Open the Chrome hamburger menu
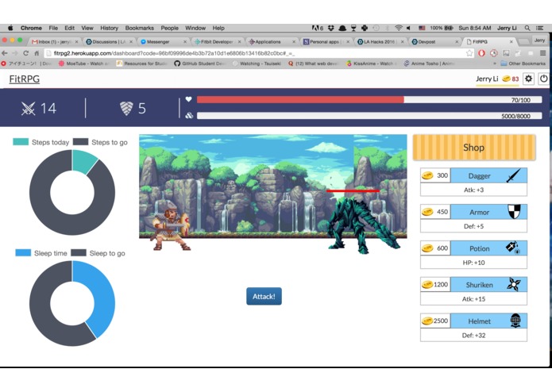 point(543,53)
